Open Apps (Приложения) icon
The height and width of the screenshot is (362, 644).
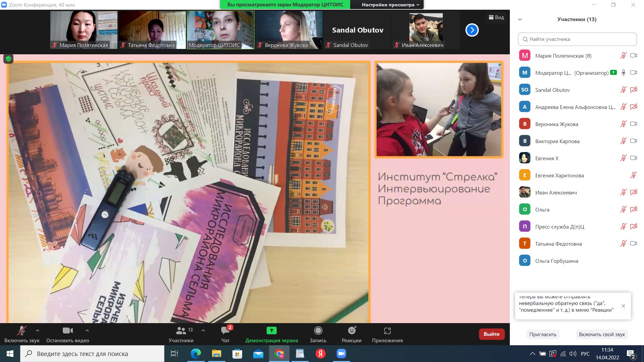point(387,331)
